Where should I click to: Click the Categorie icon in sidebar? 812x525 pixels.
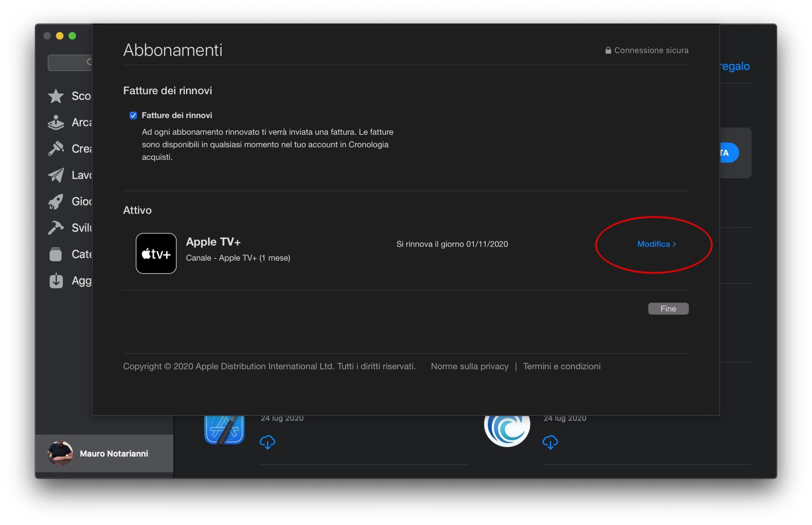click(56, 254)
